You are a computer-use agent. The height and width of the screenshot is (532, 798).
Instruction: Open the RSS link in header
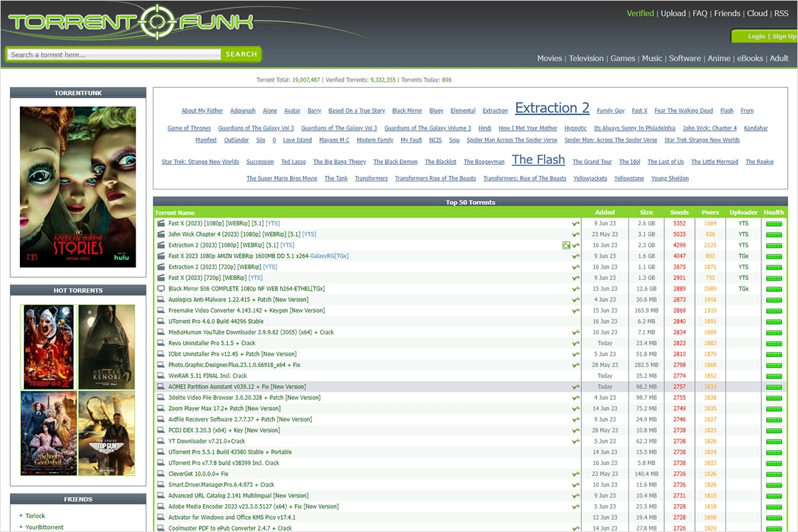[781, 13]
